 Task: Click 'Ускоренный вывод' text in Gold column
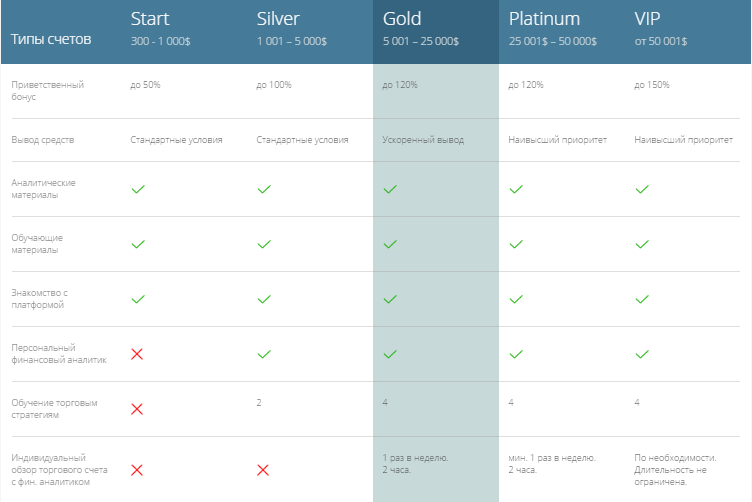423,140
